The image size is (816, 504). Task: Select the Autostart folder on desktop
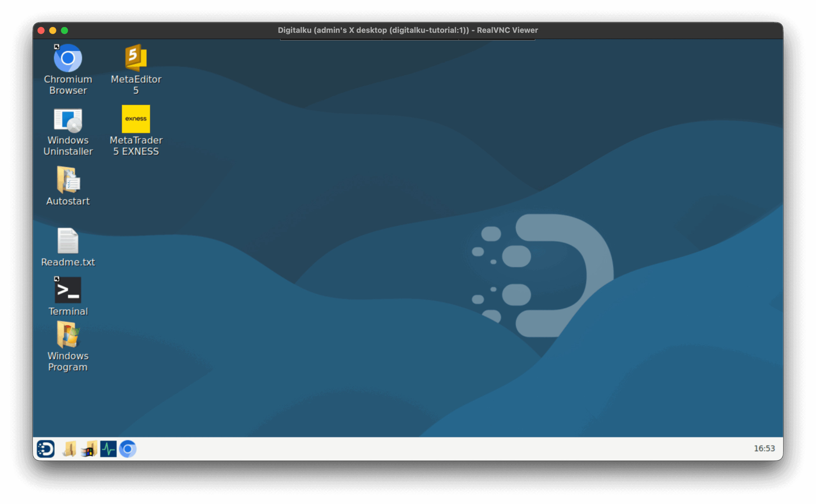pyautogui.click(x=68, y=180)
